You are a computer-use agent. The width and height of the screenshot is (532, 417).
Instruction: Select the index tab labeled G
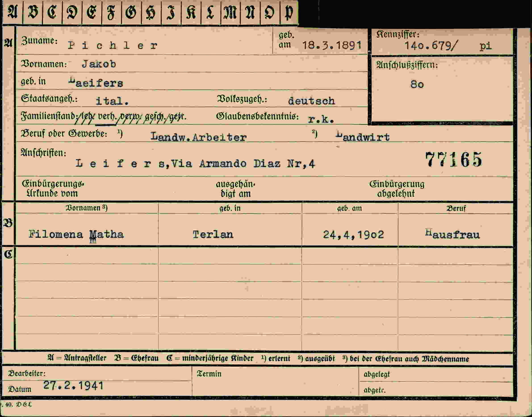coord(132,12)
